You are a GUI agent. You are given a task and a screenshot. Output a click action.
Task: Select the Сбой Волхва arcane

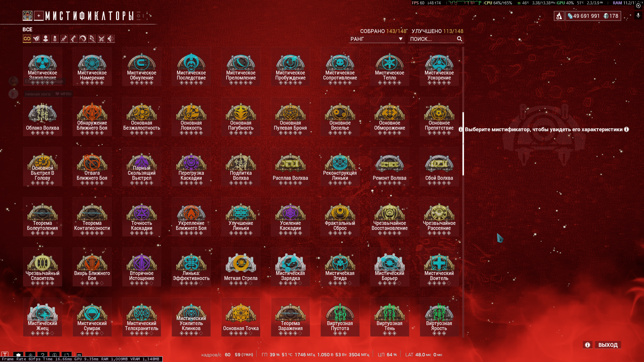click(439, 167)
